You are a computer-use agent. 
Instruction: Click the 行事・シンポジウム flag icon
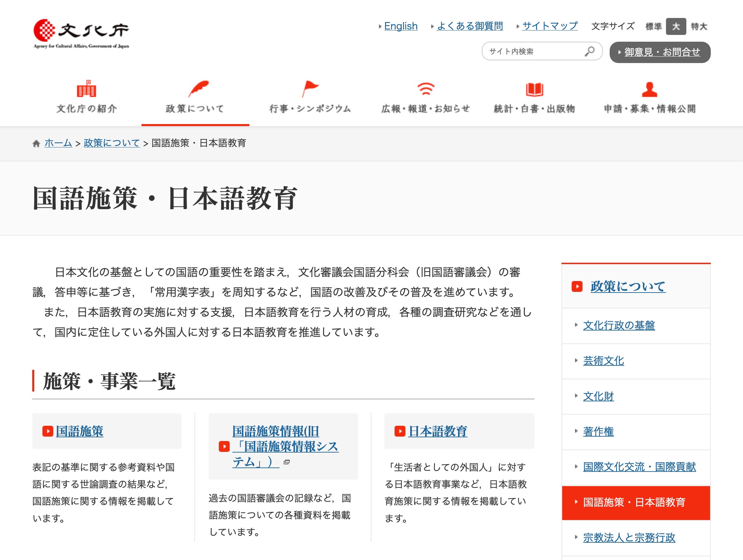tap(310, 89)
